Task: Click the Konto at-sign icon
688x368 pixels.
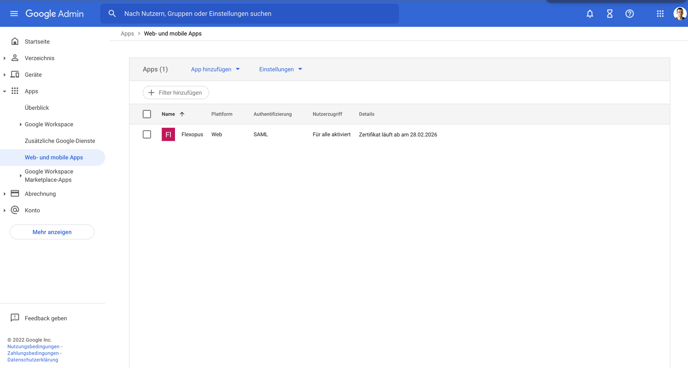Action: pyautogui.click(x=15, y=210)
